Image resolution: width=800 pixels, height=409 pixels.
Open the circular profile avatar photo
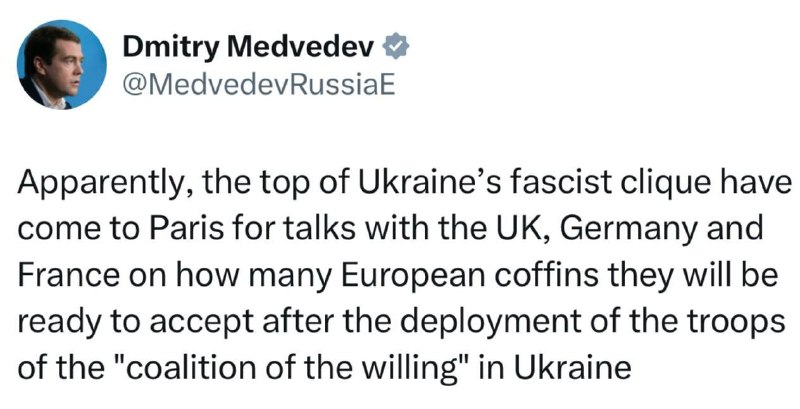[62, 65]
